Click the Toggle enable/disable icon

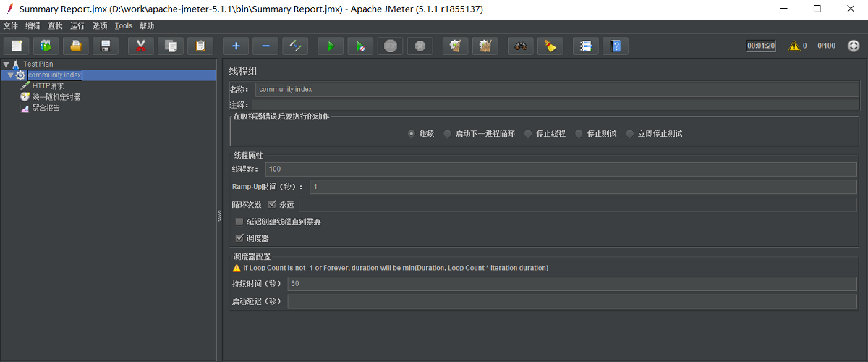pos(295,46)
